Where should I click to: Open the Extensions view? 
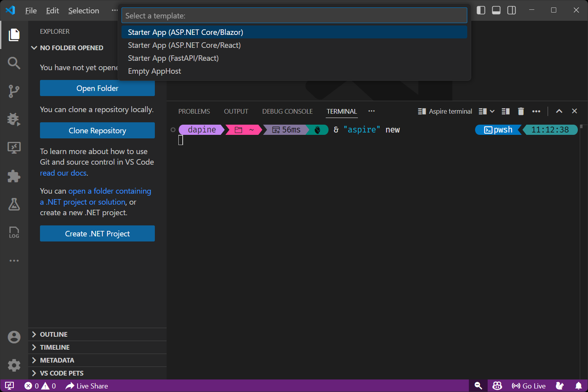[x=14, y=176]
